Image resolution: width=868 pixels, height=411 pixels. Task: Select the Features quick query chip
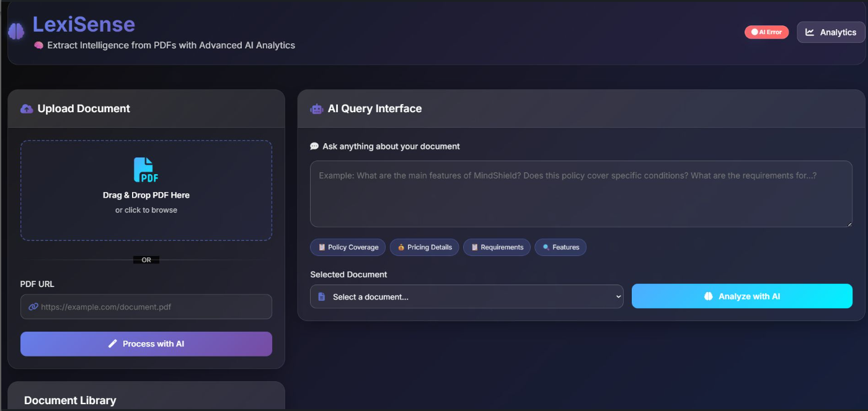560,247
